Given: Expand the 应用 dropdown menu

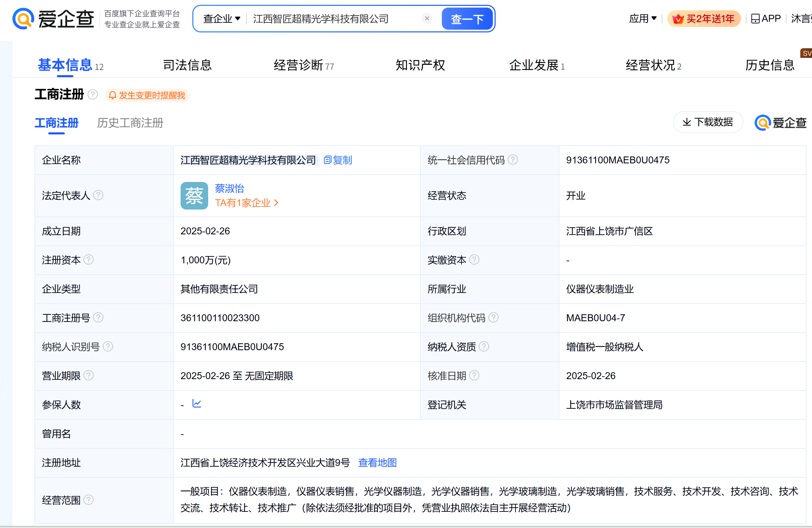Looking at the screenshot, I should pyautogui.click(x=642, y=19).
